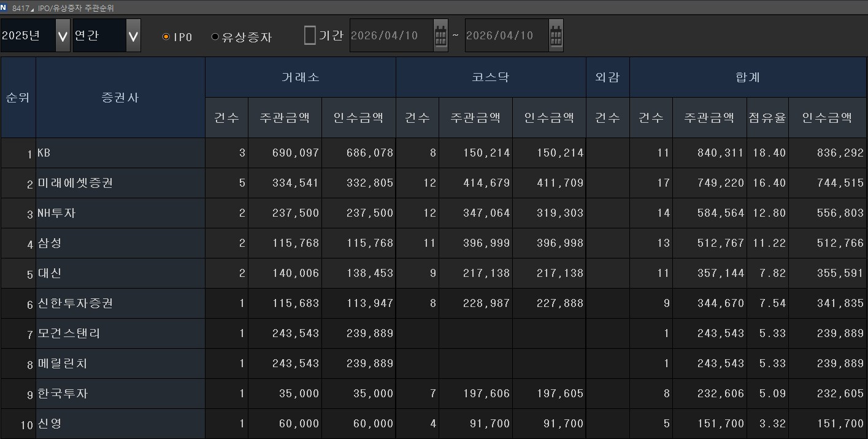Enable the 기간 checkbox

[x=310, y=36]
